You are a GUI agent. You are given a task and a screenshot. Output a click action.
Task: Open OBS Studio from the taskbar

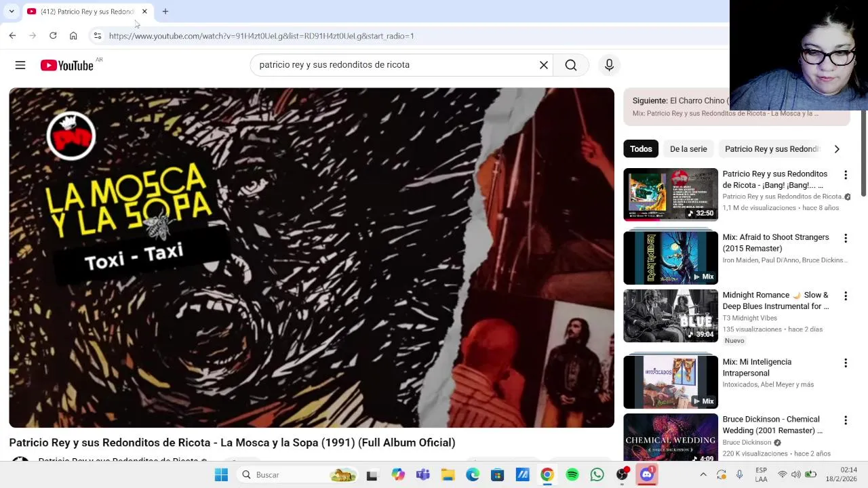click(x=622, y=474)
